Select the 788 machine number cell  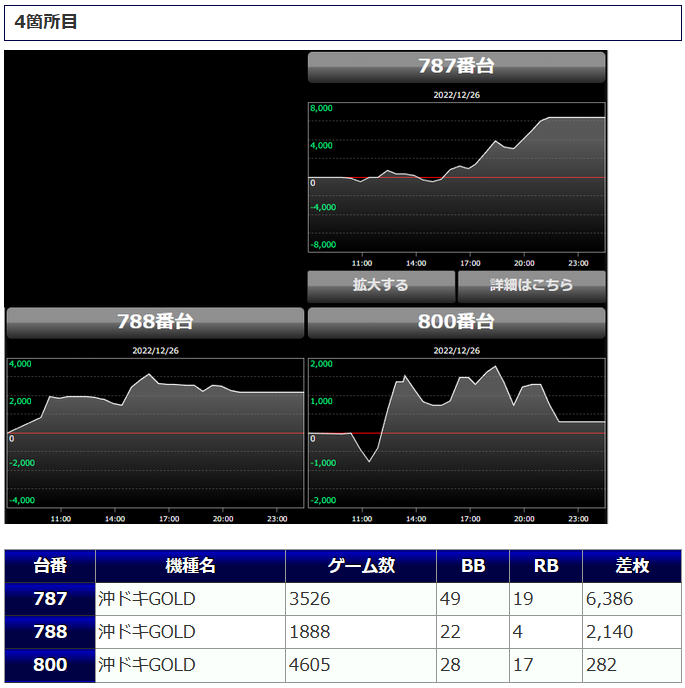point(50,632)
